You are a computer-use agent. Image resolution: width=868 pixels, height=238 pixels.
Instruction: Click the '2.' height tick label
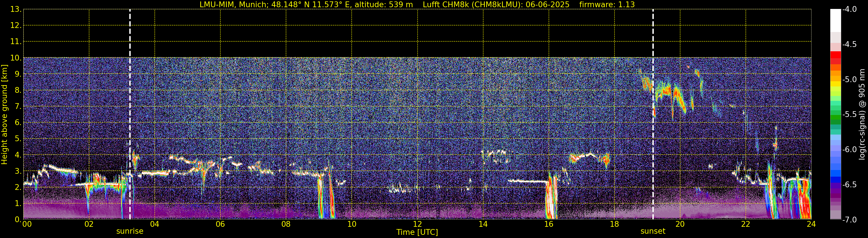[x=18, y=187]
